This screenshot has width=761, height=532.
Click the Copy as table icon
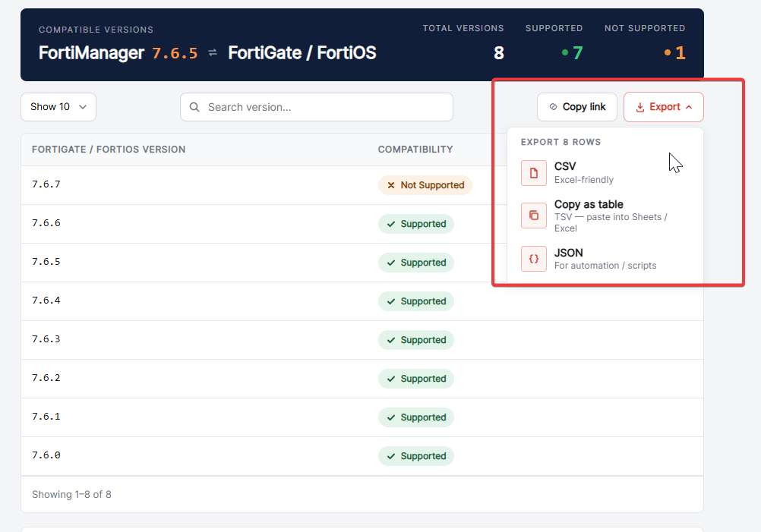pyautogui.click(x=533, y=216)
